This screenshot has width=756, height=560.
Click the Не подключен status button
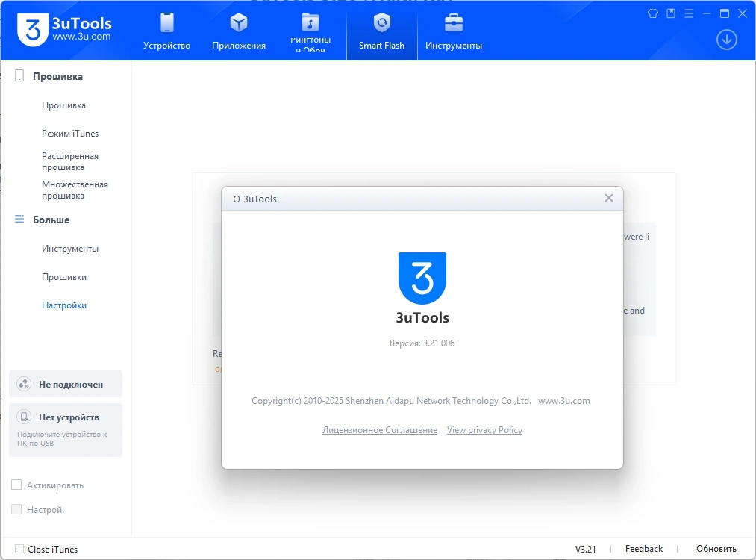pyautogui.click(x=66, y=384)
